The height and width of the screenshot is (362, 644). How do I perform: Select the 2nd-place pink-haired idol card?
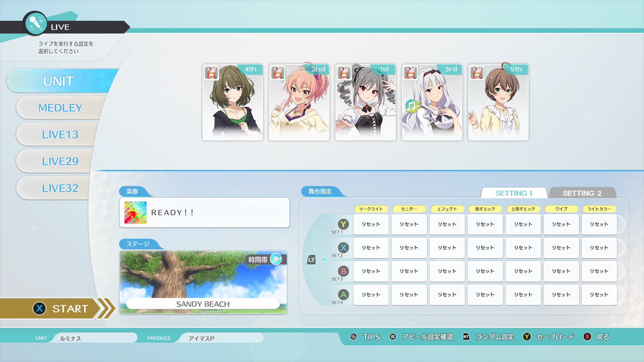click(x=299, y=102)
